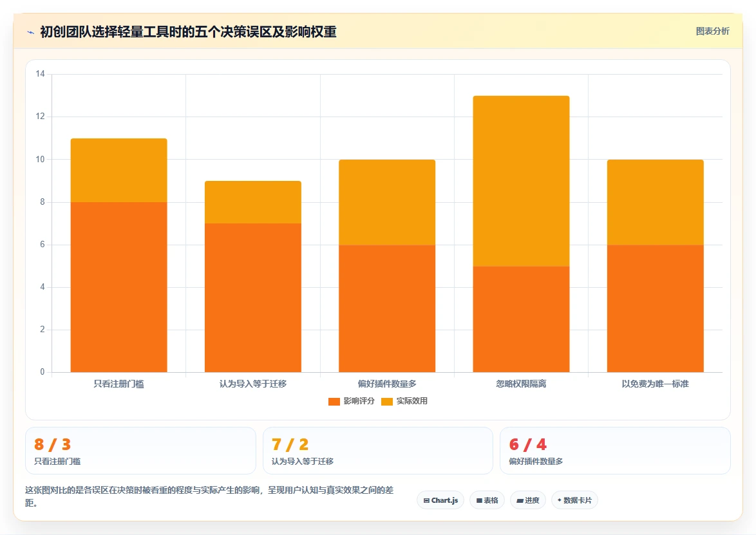
Task: Click the y-axis value 8
Action: (x=43, y=202)
